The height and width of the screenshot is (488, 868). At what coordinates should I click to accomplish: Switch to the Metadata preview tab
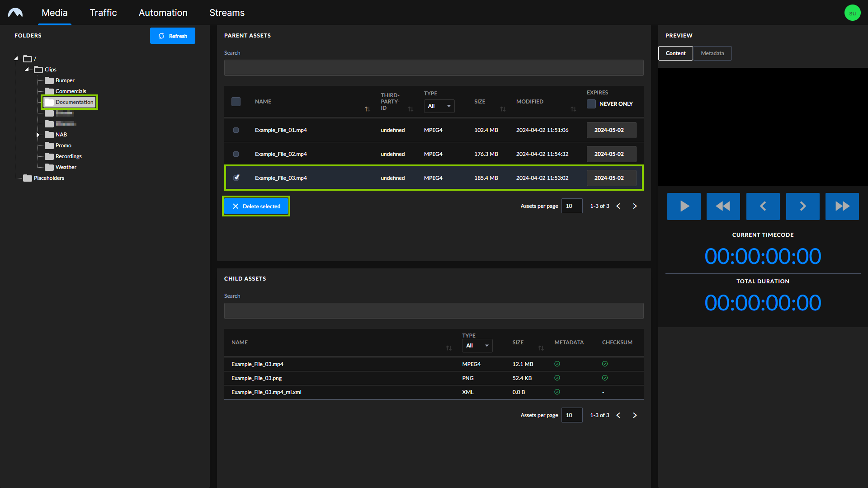[x=712, y=53]
